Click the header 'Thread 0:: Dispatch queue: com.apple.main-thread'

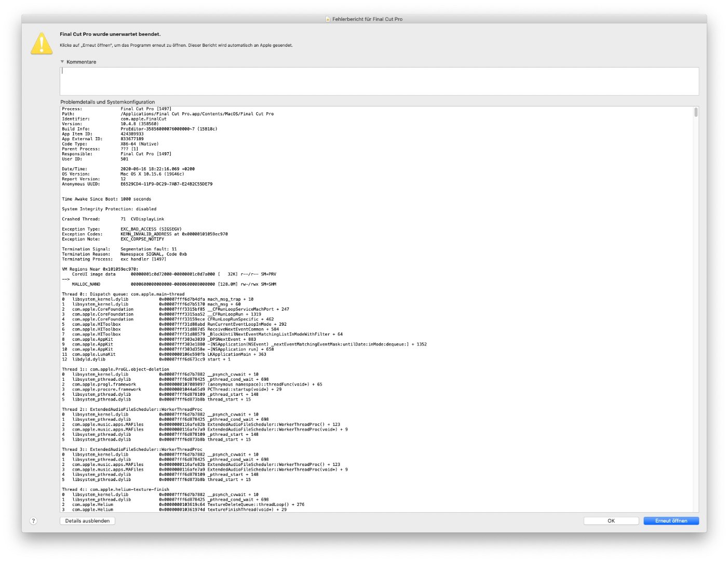pyautogui.click(x=123, y=294)
